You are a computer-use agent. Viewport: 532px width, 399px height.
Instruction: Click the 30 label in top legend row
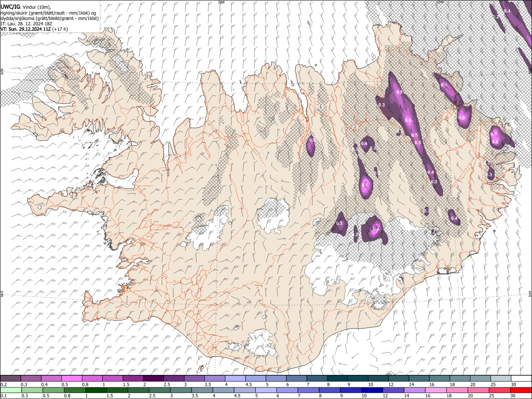(513, 384)
